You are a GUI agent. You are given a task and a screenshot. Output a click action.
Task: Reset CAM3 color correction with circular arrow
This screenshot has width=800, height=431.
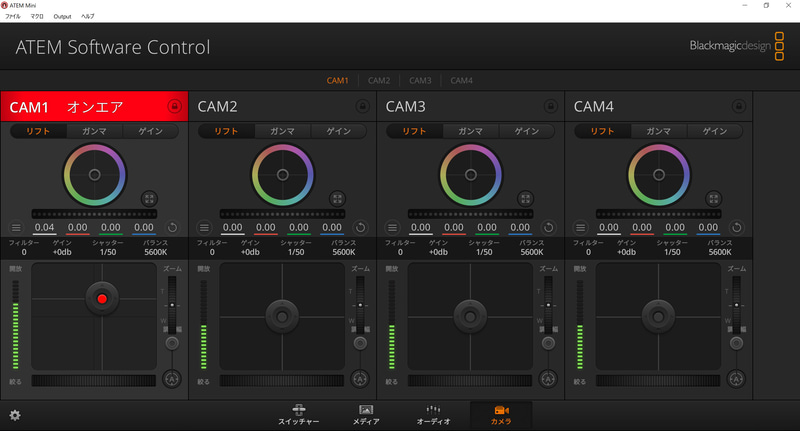(x=548, y=227)
